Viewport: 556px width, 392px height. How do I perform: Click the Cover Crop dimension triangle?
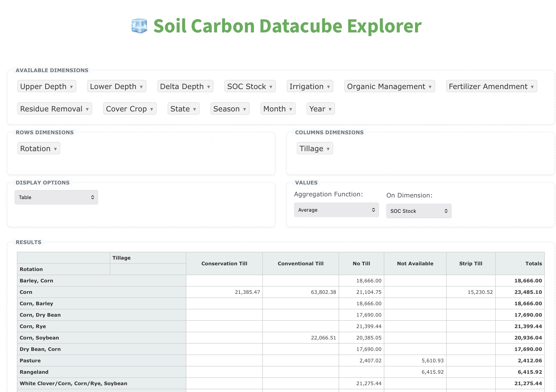152,109
